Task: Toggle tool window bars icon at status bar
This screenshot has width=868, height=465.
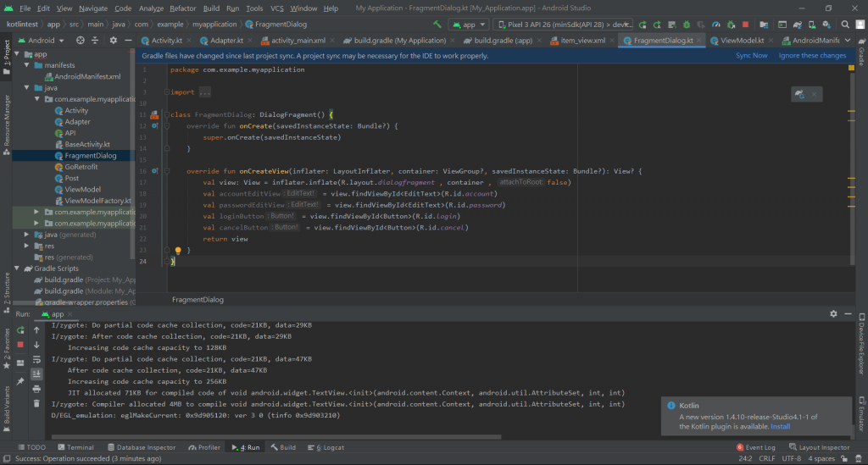Action: point(7,459)
